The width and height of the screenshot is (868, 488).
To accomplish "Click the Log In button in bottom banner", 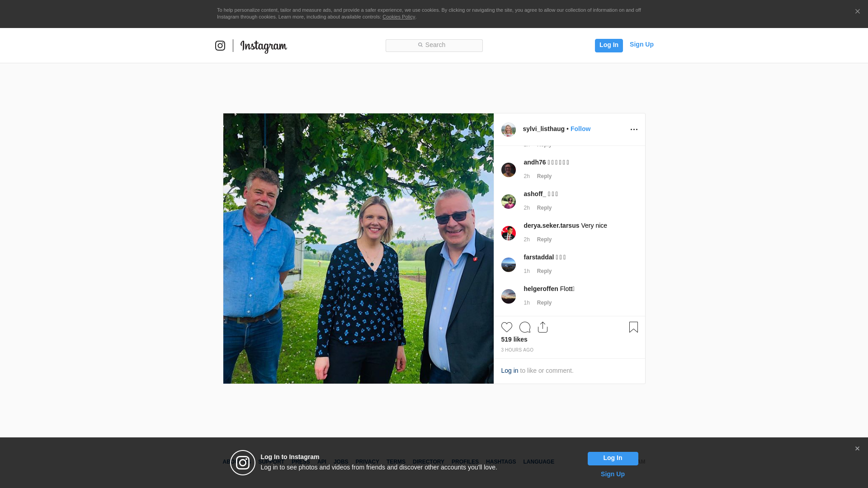I will click(613, 458).
